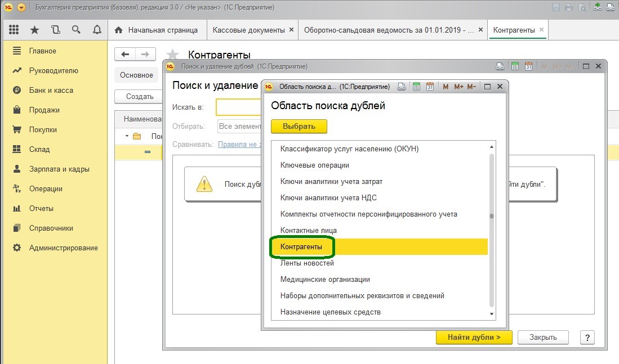Image resolution: width=619 pixels, height=364 pixels.
Task: Open Главное section
Action: (43, 51)
